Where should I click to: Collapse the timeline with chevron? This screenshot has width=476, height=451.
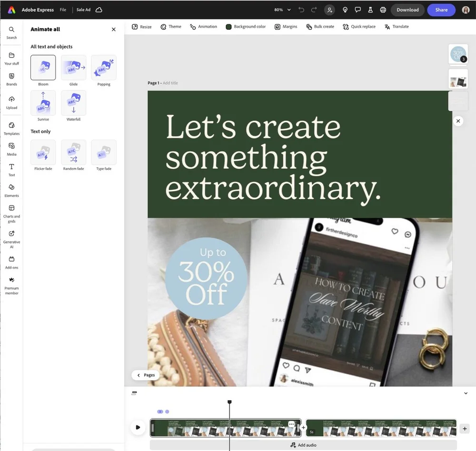(466, 393)
